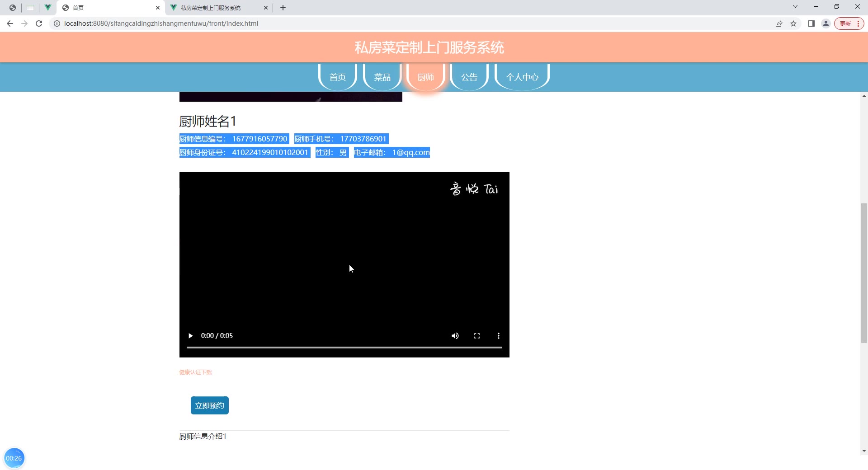
Task: Click the video progress bar
Action: point(344,348)
